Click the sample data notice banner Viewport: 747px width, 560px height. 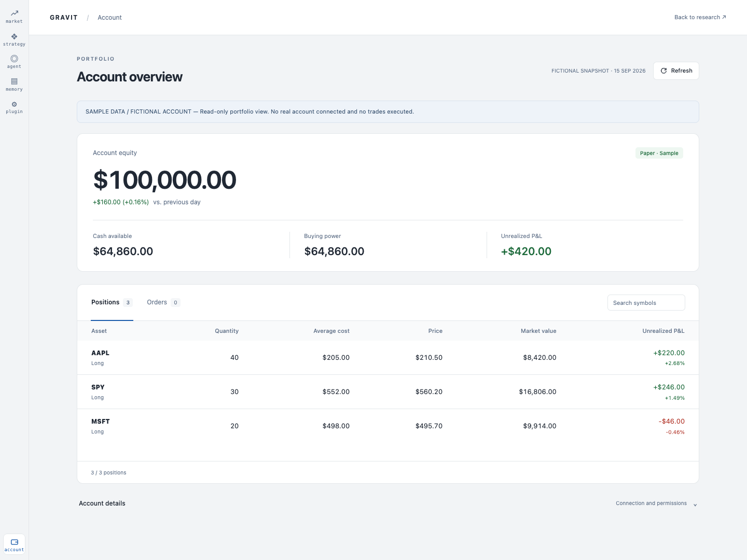click(388, 112)
